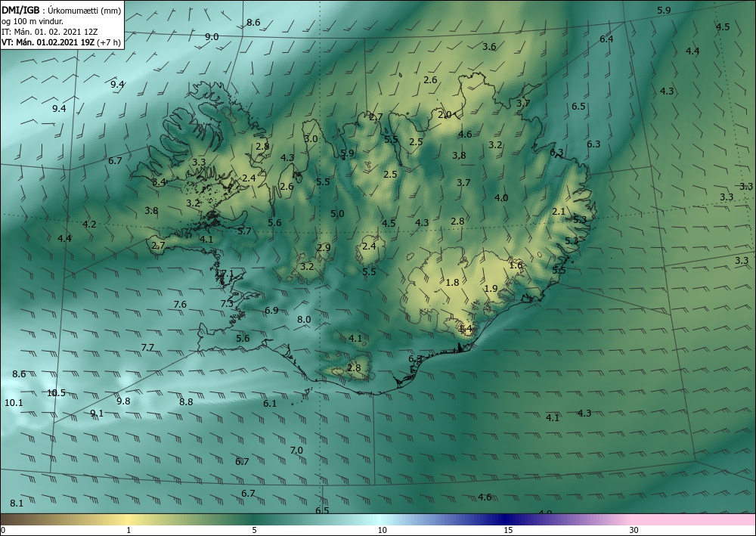Click legend tick label '5'
Viewport: 756px width, 536px height.
click(x=254, y=530)
